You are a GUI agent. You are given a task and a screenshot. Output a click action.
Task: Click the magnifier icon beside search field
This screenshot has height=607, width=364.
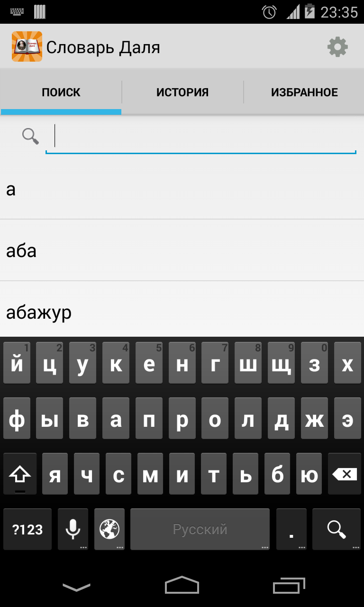[31, 136]
